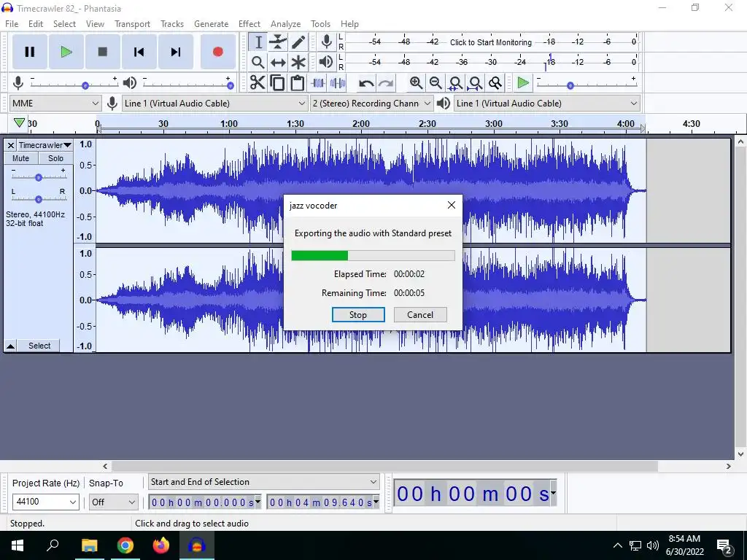Select the Multi-tool asterisk icon
Viewport: 747px width, 560px height.
pyautogui.click(x=298, y=62)
